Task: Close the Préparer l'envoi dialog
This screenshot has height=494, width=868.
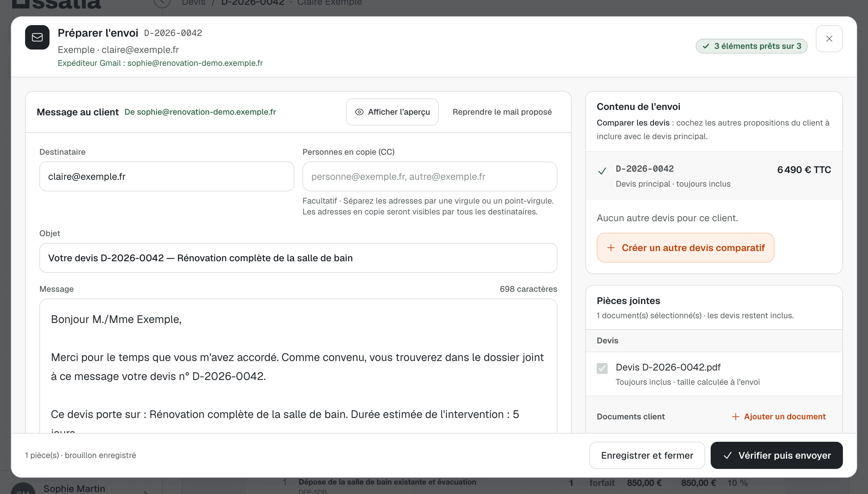Action: (x=829, y=39)
